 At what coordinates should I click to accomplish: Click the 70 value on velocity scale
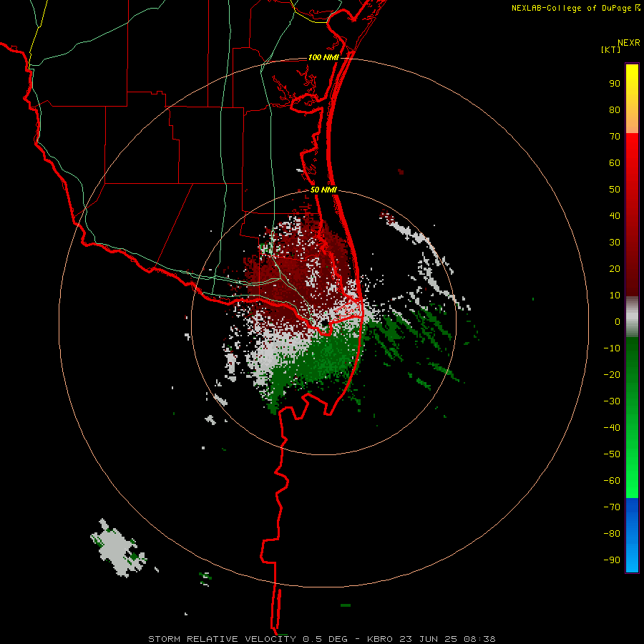(x=615, y=137)
